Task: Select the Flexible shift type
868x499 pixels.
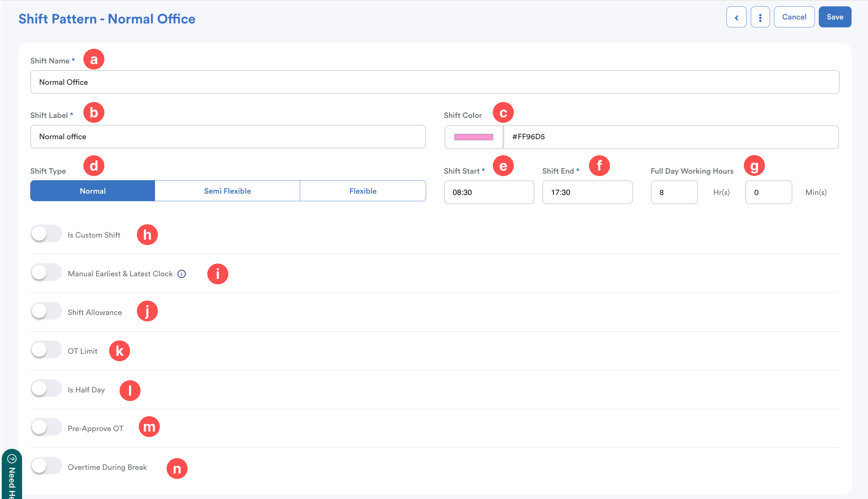Action: 362,191
